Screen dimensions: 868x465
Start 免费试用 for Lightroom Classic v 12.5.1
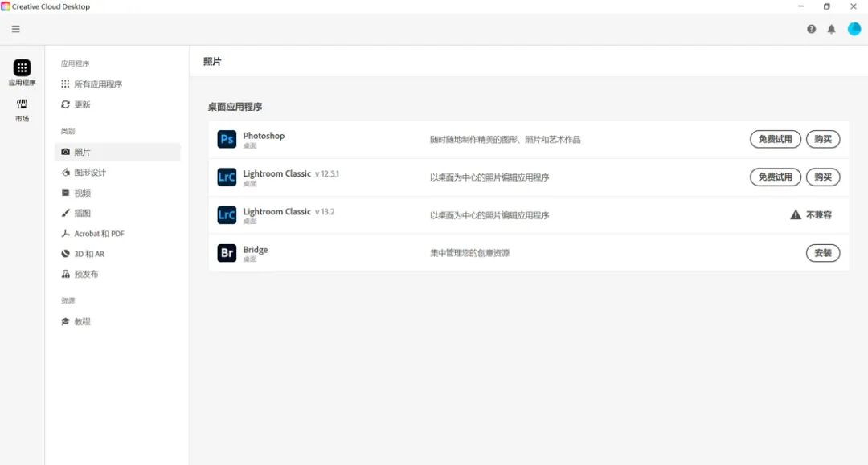tap(775, 177)
